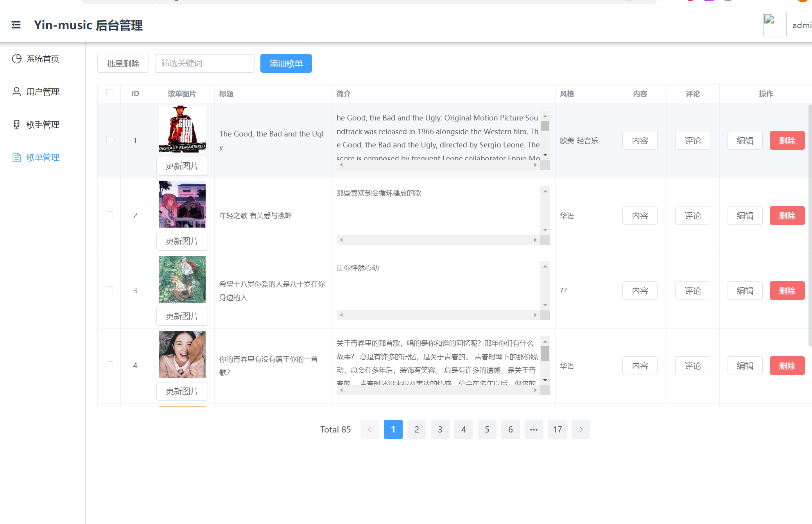Check the checkbox for playlist ID 1
Screen dimensions: 812x524
pos(110,140)
